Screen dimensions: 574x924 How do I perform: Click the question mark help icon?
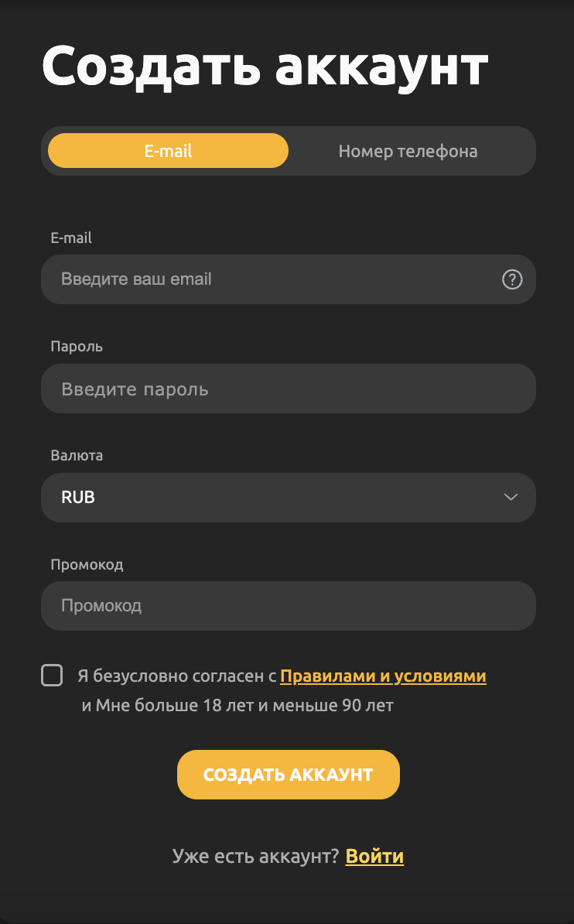coord(512,279)
